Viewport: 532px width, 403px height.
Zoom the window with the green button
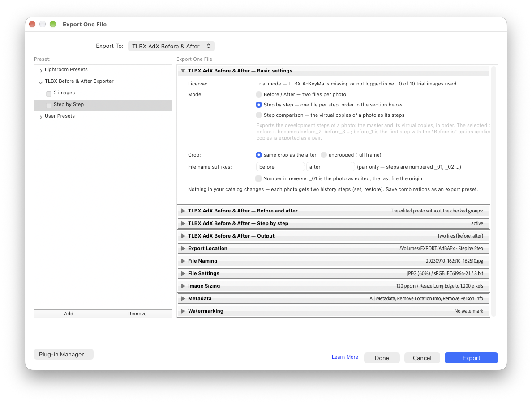[x=52, y=24]
